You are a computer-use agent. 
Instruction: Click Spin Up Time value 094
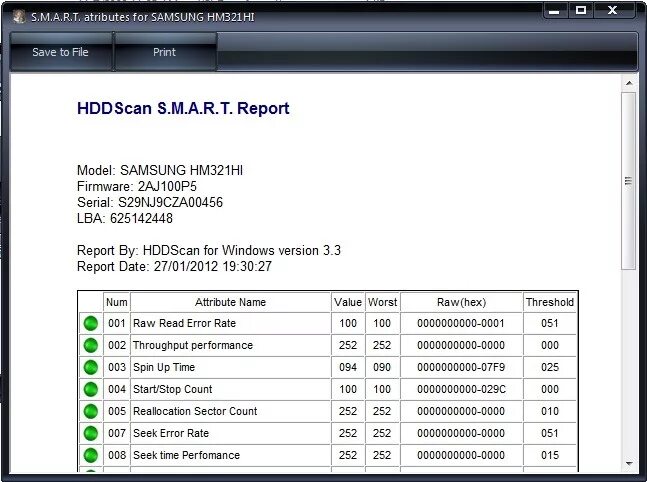click(348, 367)
